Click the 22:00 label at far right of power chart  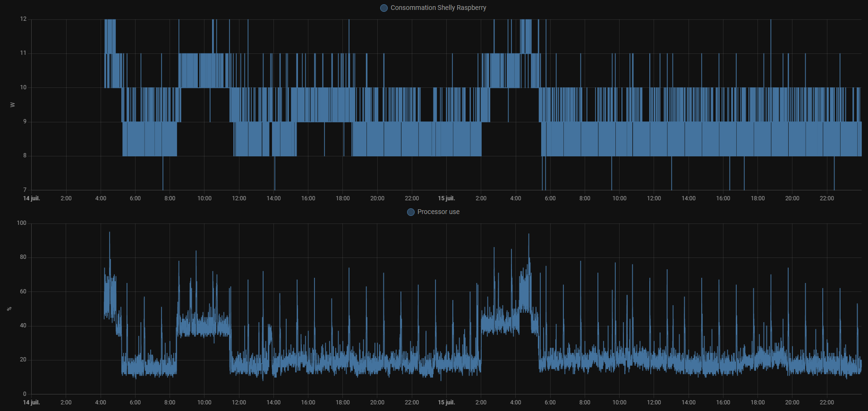[x=826, y=198]
